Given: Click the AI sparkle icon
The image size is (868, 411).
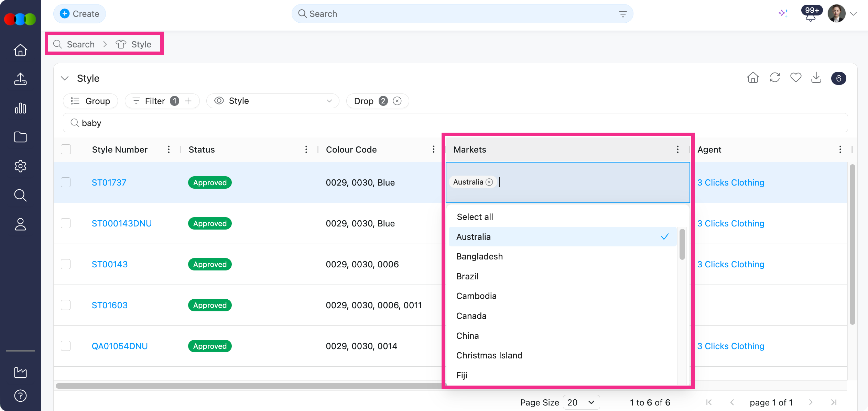Looking at the screenshot, I should tap(783, 13).
